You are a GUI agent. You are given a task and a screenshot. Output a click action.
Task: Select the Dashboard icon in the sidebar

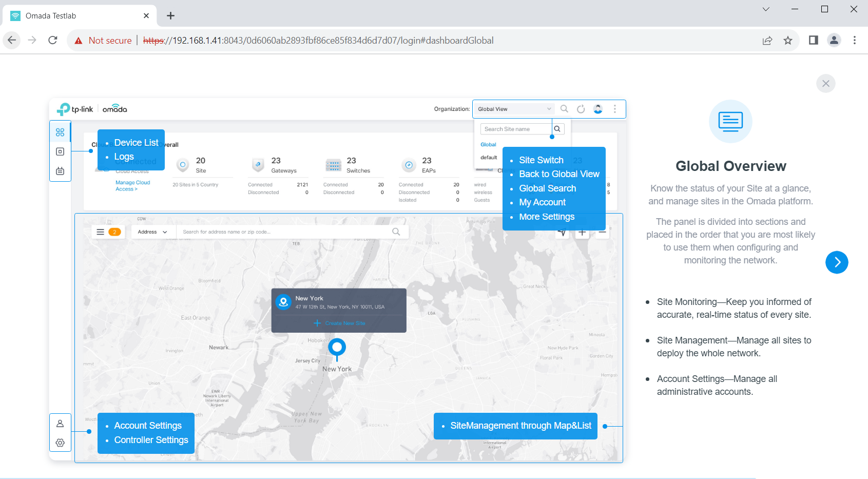[60, 132]
